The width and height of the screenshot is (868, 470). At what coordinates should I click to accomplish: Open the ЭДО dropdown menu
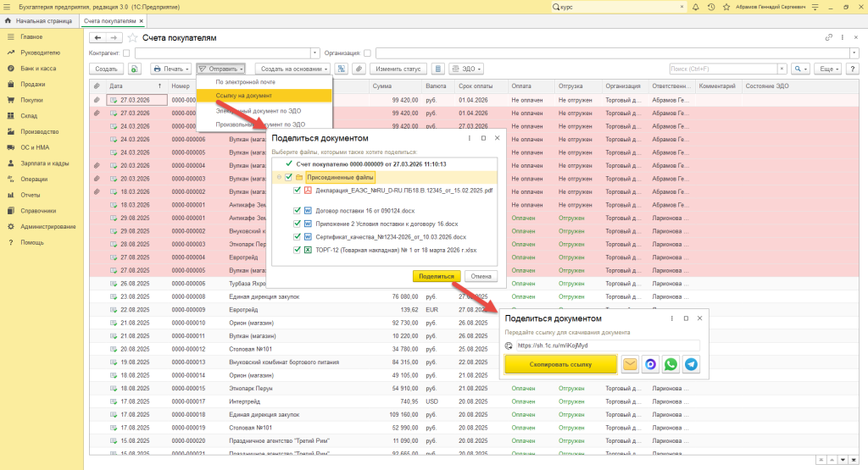[x=465, y=69]
